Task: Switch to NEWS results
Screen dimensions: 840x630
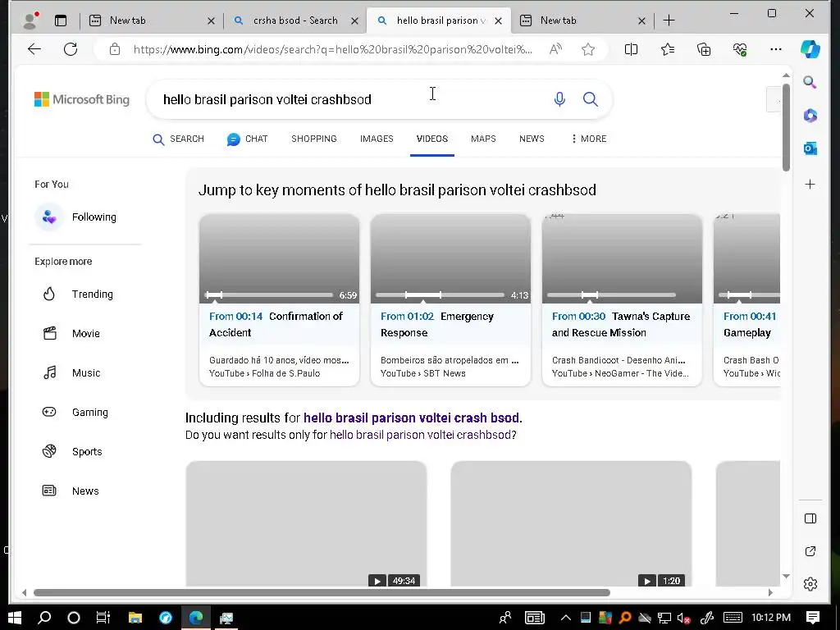Action: click(x=532, y=139)
